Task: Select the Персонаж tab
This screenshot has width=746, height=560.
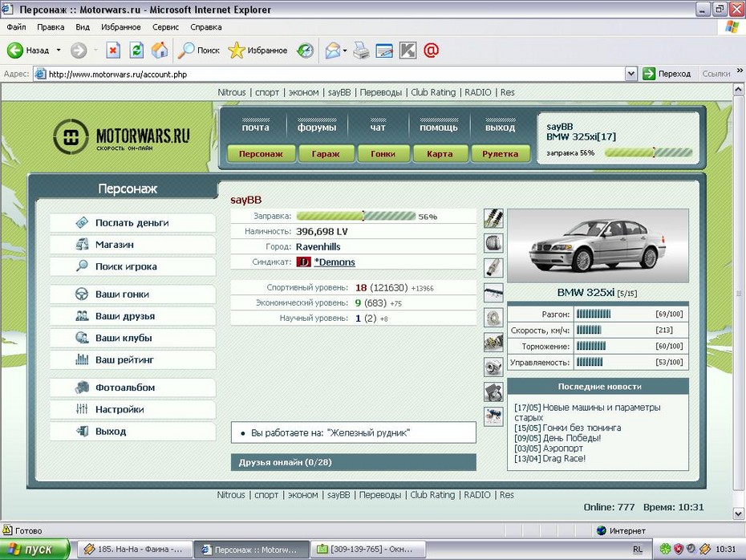Action: [261, 154]
